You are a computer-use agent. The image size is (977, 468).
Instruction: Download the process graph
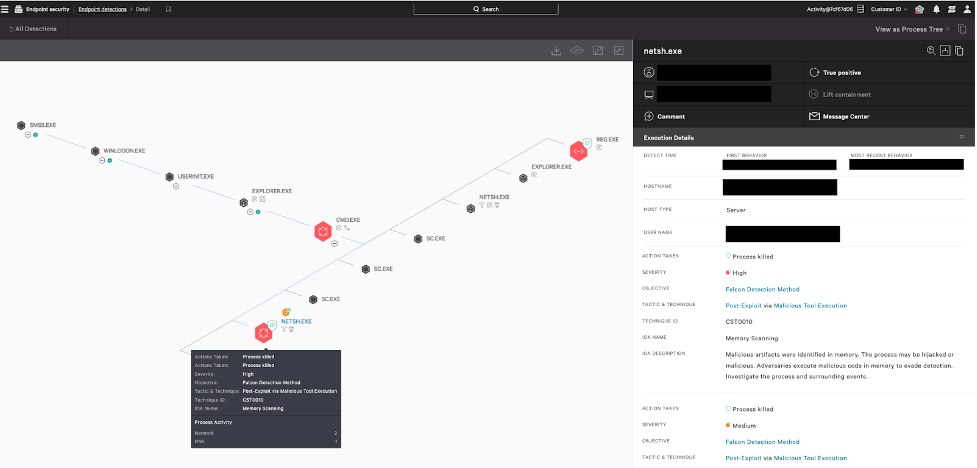[556, 50]
